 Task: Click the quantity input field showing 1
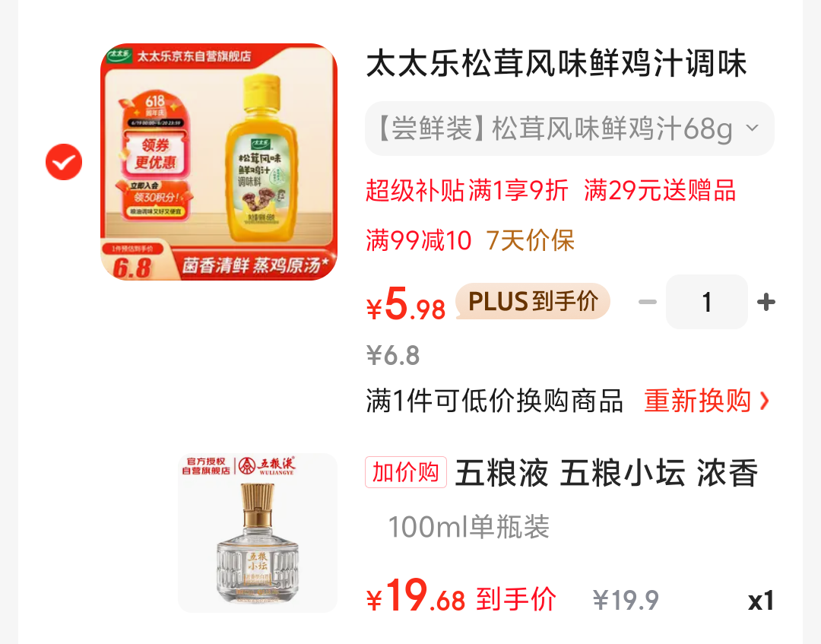point(707,302)
